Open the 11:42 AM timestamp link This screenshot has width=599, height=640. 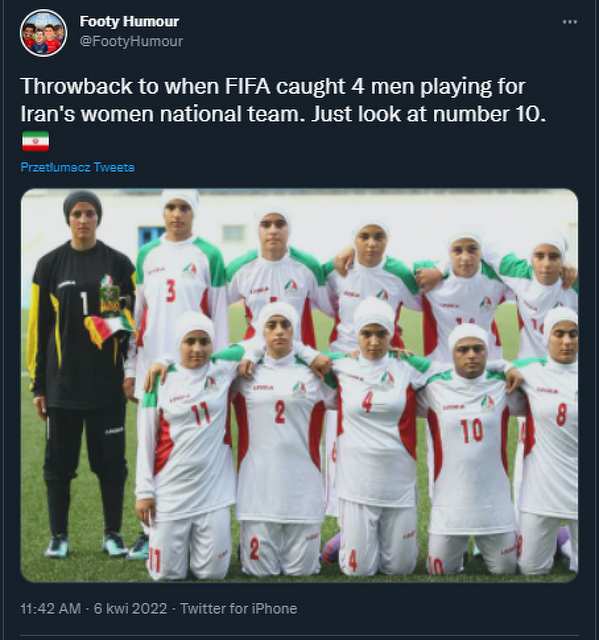pos(51,609)
